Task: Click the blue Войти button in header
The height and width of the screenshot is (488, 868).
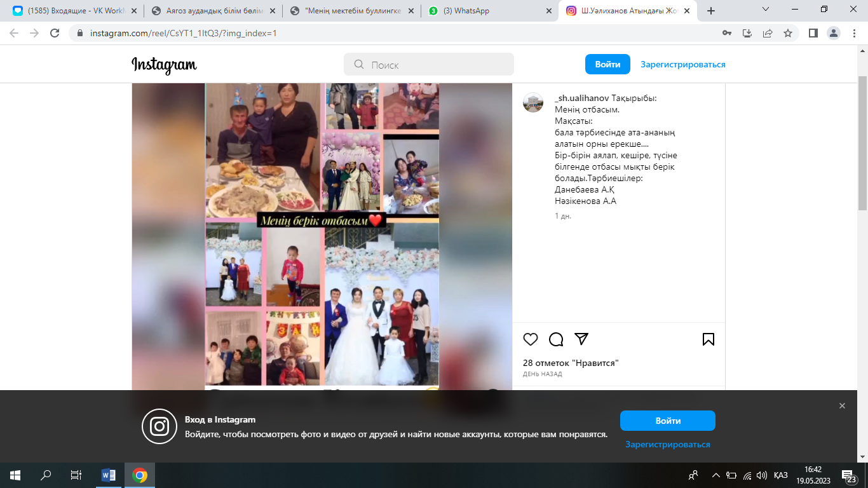Action: click(x=607, y=64)
